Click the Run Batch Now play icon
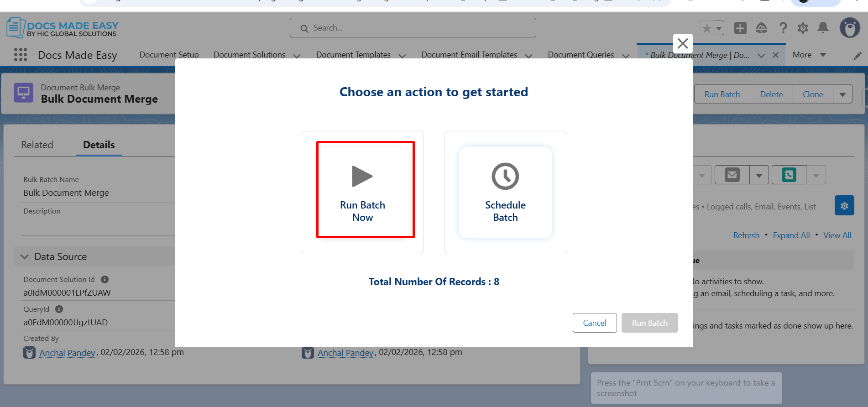This screenshot has width=868, height=407. (362, 177)
